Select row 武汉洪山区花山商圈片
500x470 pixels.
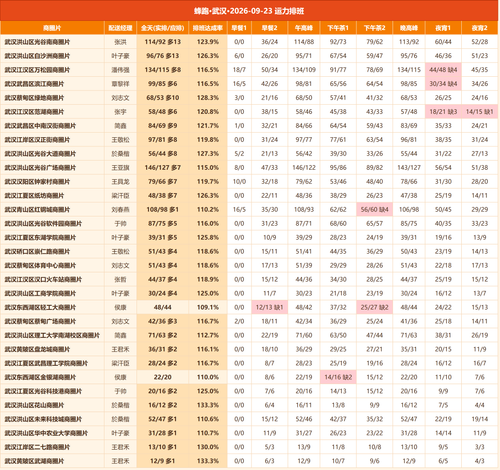(x=249, y=405)
